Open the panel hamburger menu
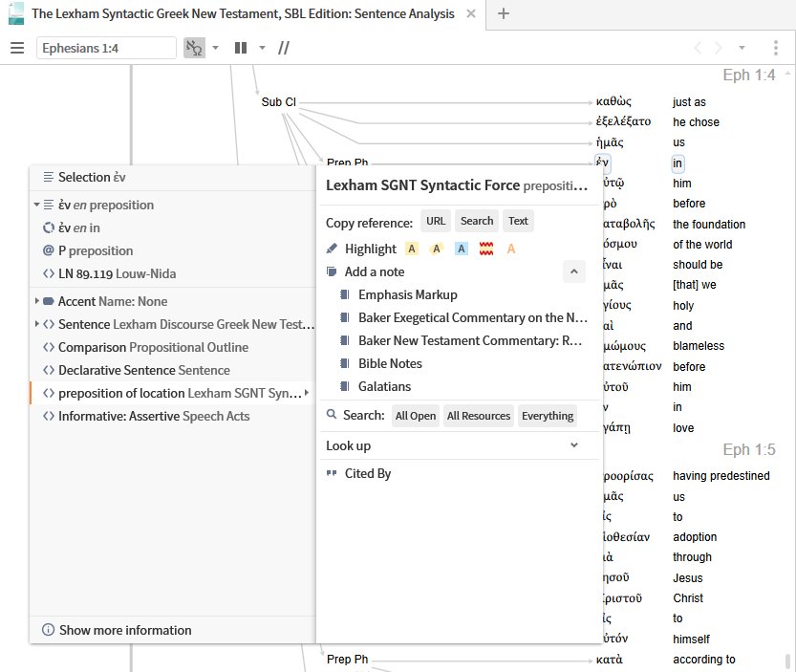This screenshot has width=796, height=672. 17,48
